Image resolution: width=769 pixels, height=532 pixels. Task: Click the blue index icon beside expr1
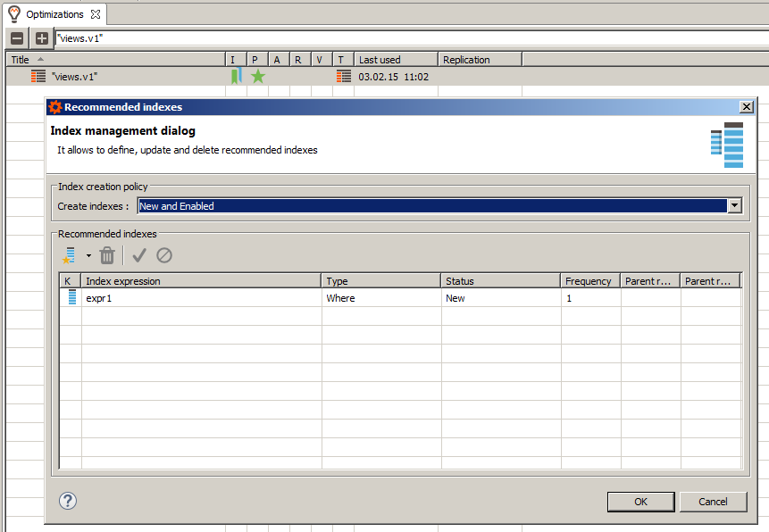71,298
